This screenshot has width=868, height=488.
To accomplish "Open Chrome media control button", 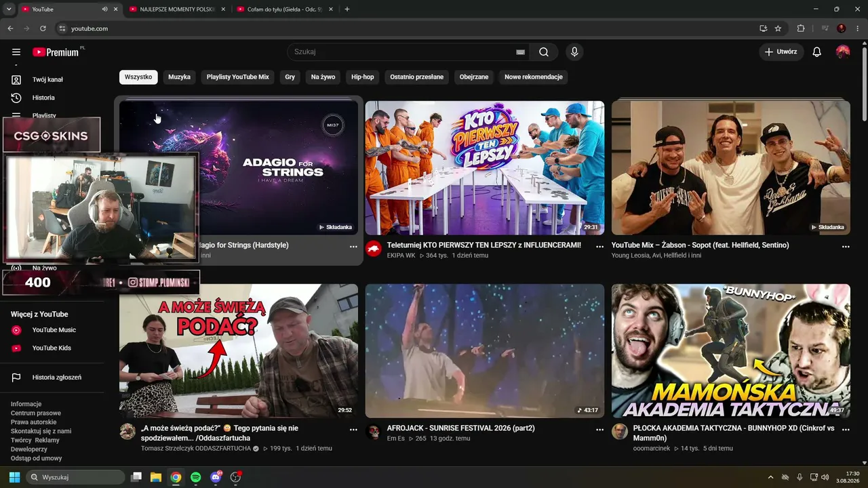I will coord(825,28).
